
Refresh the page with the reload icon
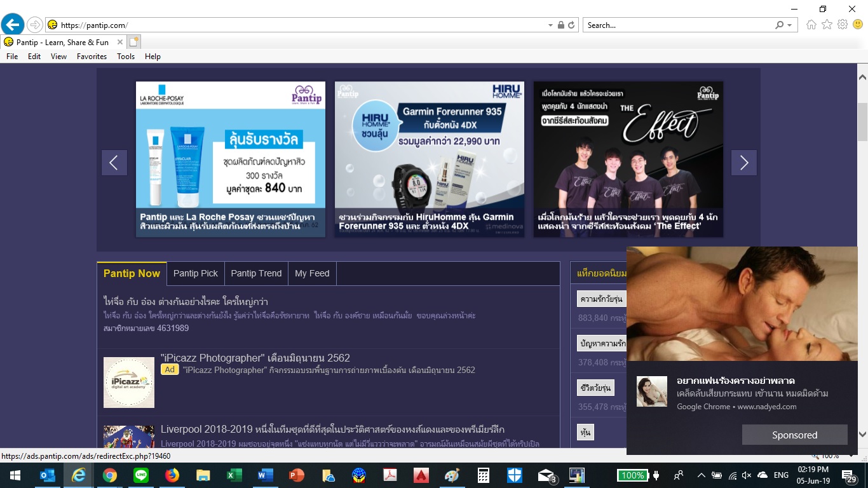pos(571,25)
